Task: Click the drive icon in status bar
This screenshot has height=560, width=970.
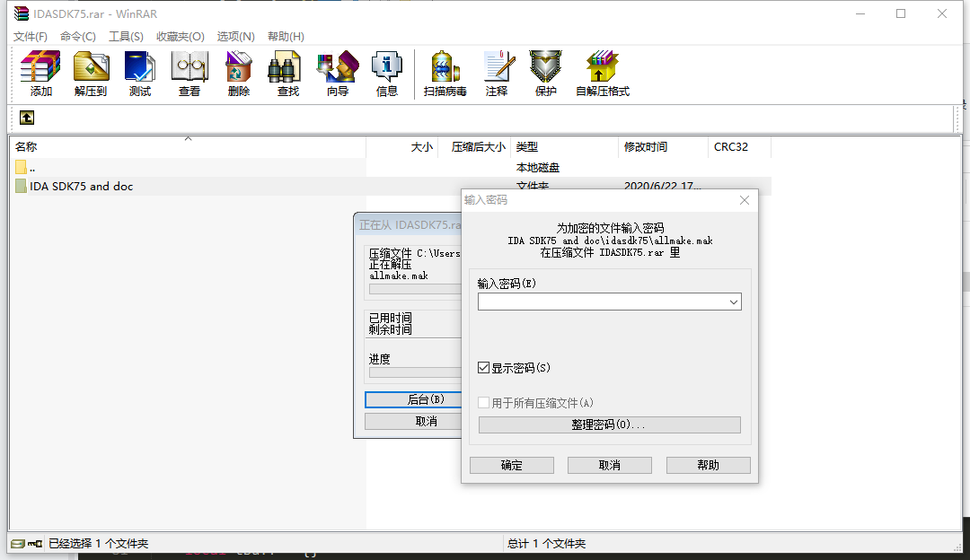Action: [18, 544]
